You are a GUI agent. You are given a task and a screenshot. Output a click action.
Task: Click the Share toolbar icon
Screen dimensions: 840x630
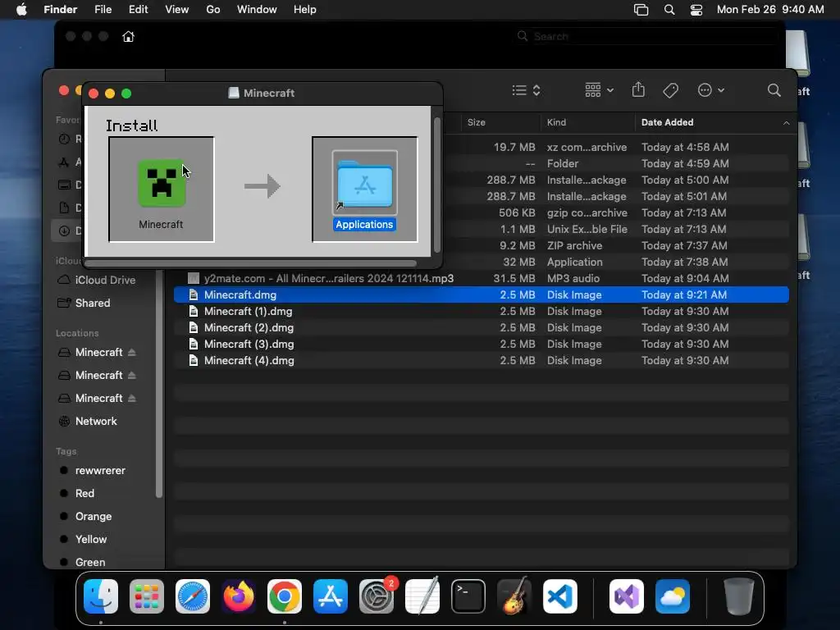point(638,90)
